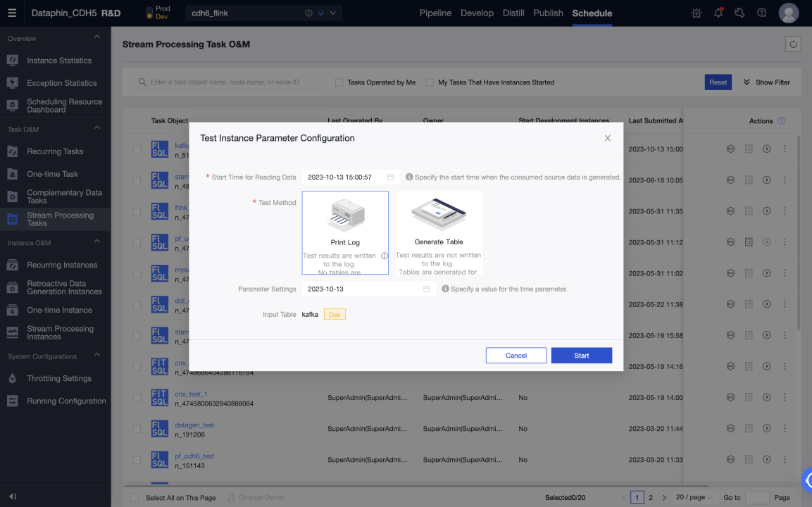Click the refresh icon at top right
Image resolution: width=812 pixels, height=507 pixels.
(793, 44)
